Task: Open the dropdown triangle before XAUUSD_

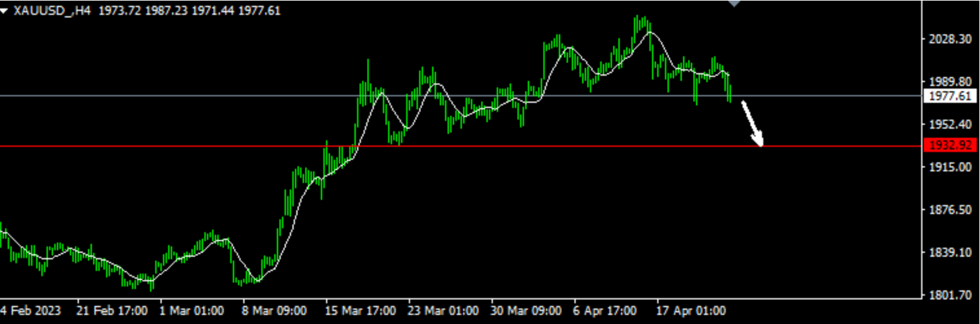Action: coord(4,11)
